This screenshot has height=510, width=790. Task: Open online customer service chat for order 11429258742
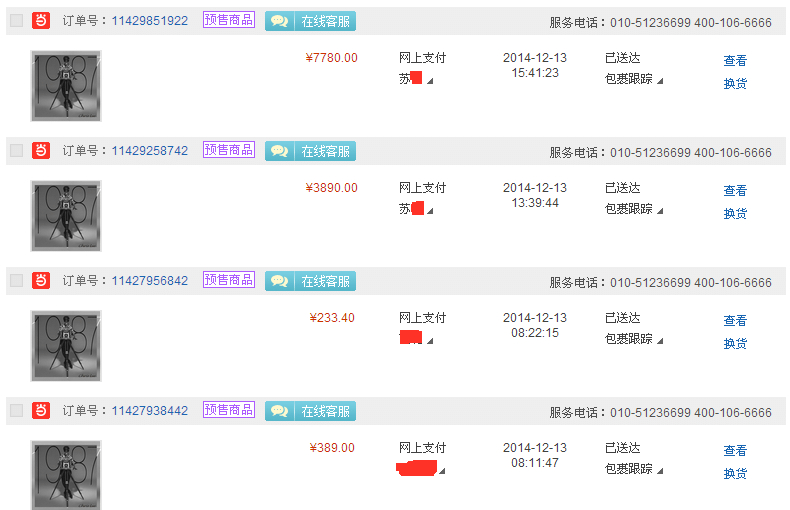click(310, 151)
